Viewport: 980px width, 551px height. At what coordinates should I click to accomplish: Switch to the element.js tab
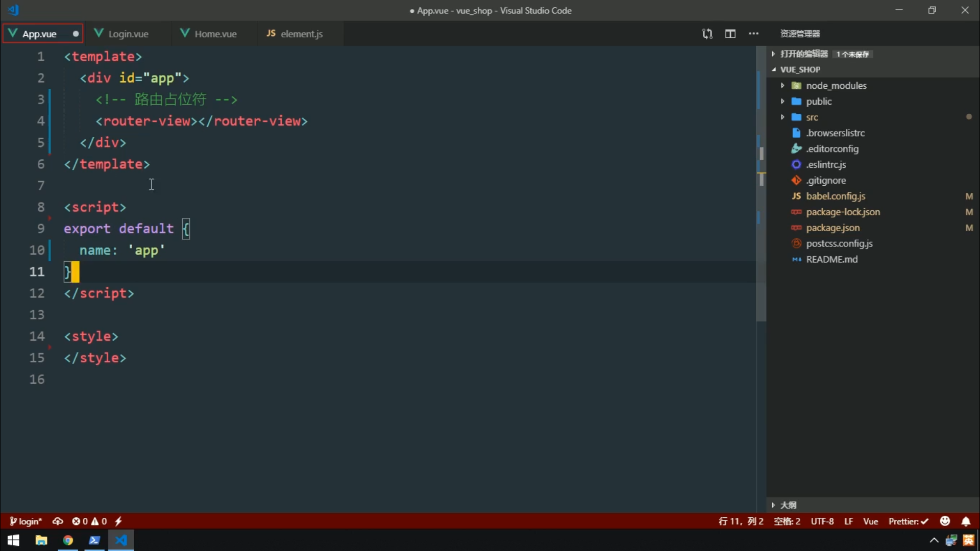(301, 34)
